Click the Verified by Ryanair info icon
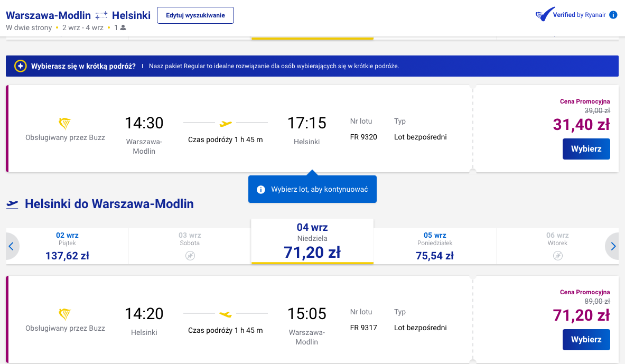 click(x=613, y=15)
